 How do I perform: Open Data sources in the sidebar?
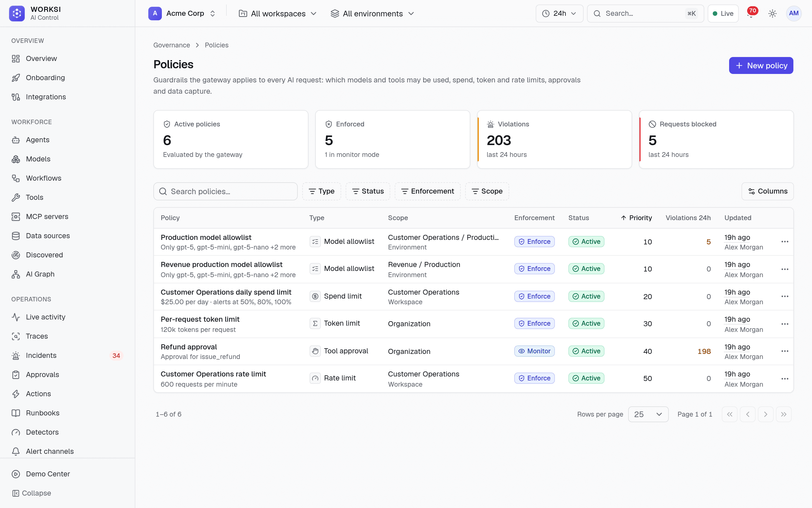click(67, 236)
